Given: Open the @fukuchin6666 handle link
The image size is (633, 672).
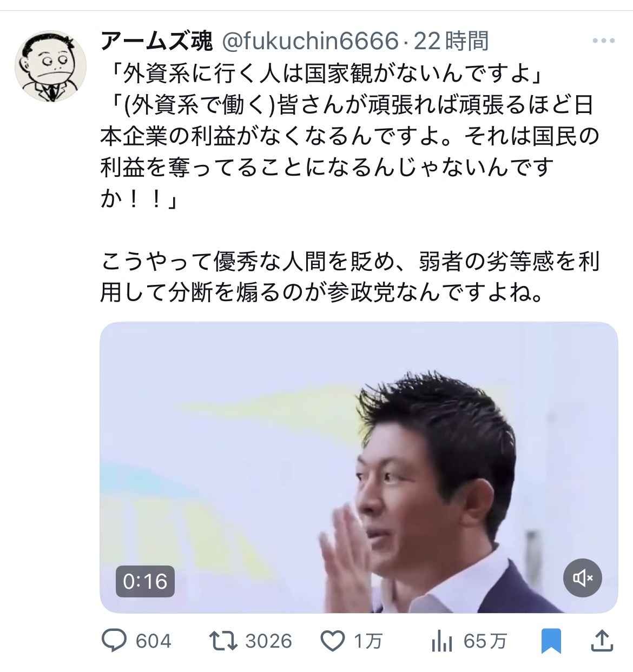Looking at the screenshot, I should point(311,41).
